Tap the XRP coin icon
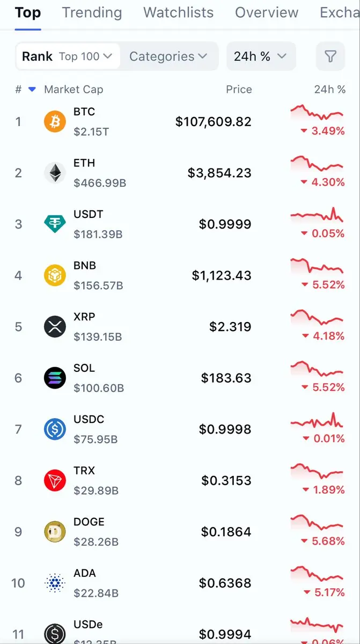Viewport: 360px width, 644px height. click(55, 326)
